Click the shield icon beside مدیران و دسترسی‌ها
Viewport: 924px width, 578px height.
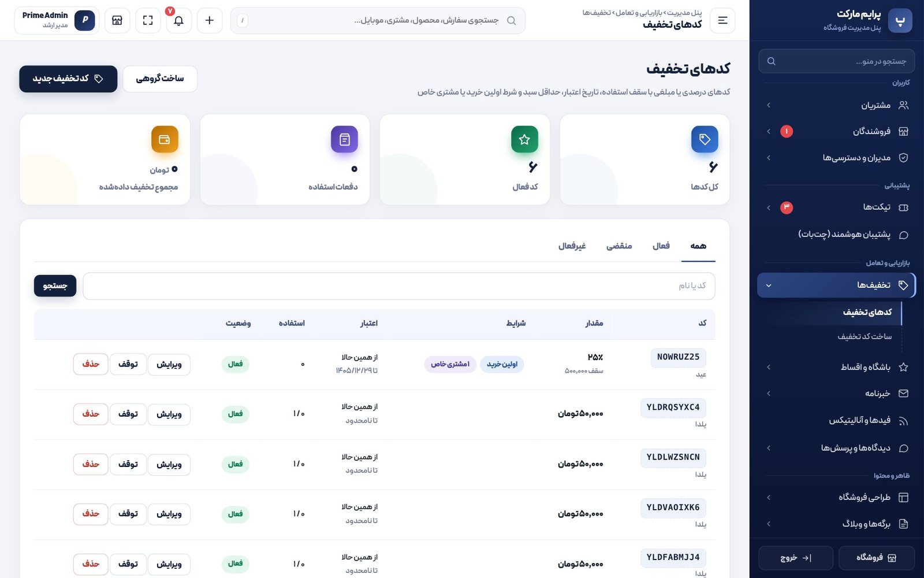pyautogui.click(x=904, y=158)
